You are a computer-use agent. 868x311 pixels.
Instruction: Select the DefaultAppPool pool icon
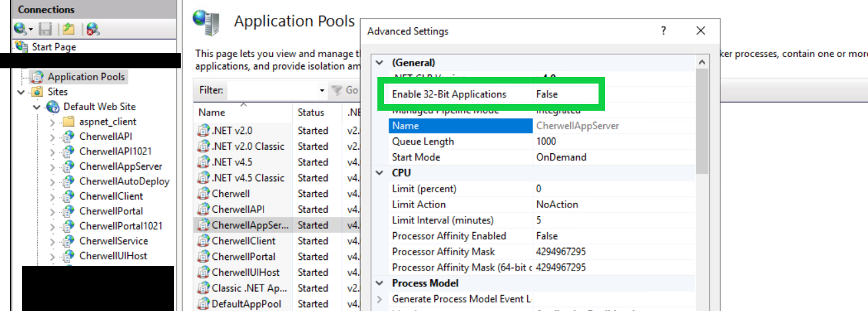(x=203, y=304)
